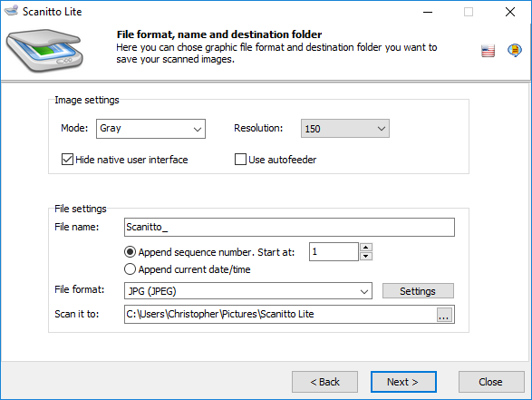Click the US flag language icon

click(488, 51)
